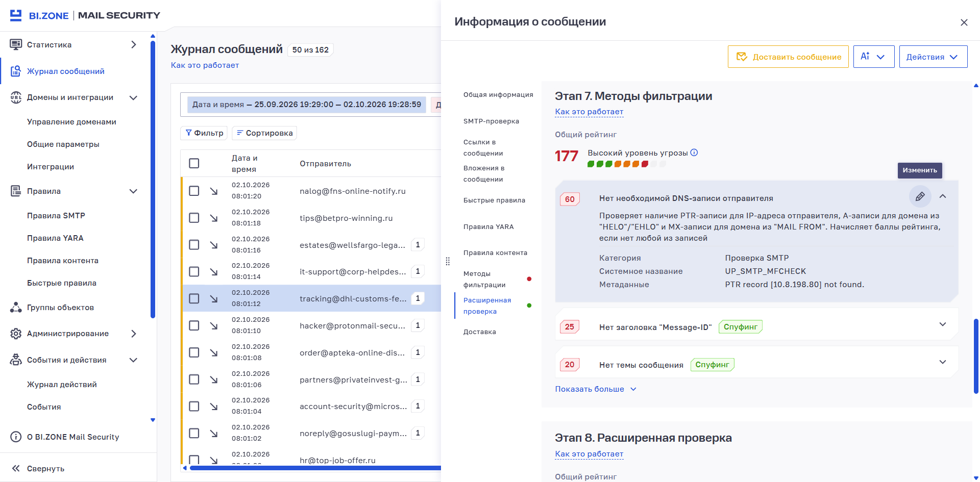The image size is (980, 482).
Task: Go to SMTP-проверка section
Action: click(x=491, y=121)
